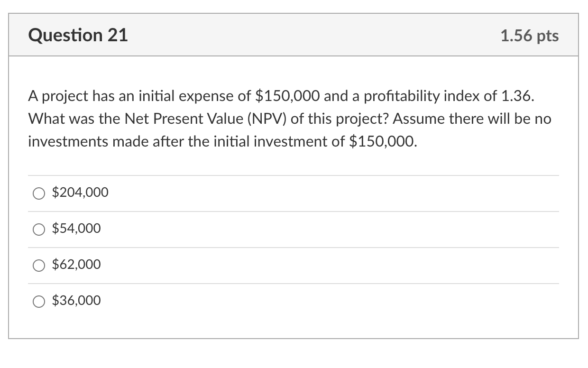Screen dimensions: 588x368
Task: Click the question text paragraph
Action: click(289, 119)
